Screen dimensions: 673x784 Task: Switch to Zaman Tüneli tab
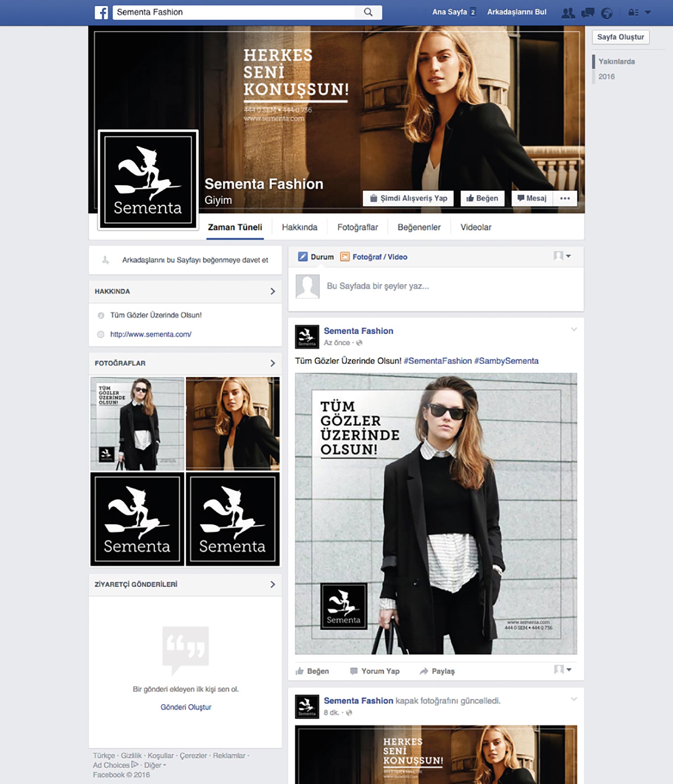(235, 227)
